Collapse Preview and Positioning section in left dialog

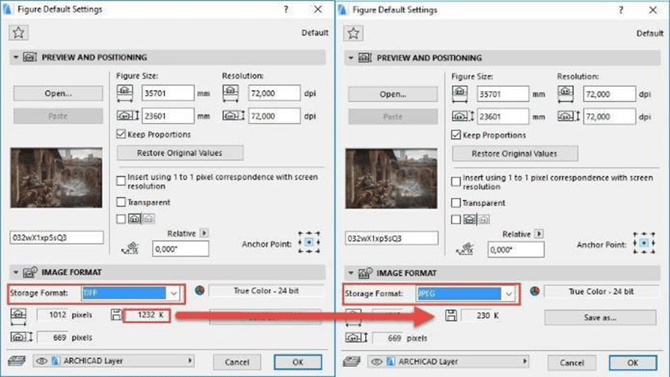[x=16, y=57]
